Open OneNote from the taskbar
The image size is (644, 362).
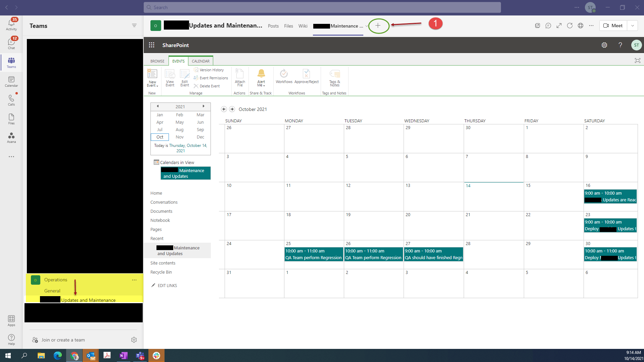pyautogui.click(x=123, y=355)
